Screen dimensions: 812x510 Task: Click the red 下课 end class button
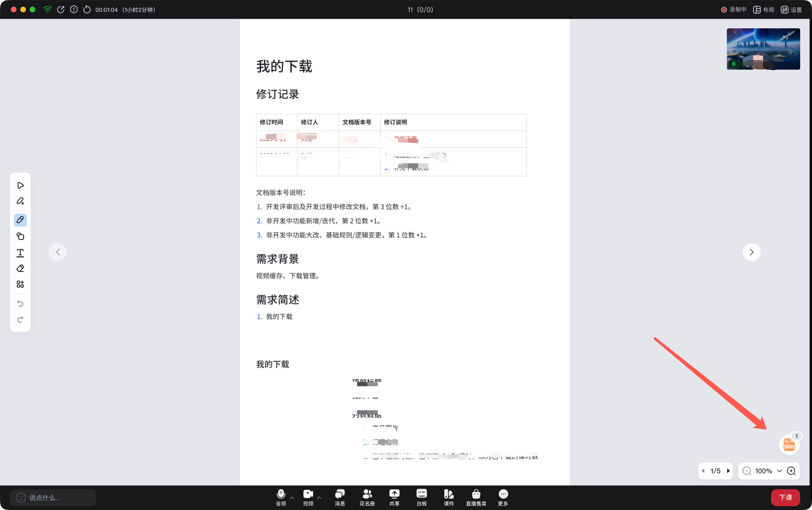click(x=785, y=497)
